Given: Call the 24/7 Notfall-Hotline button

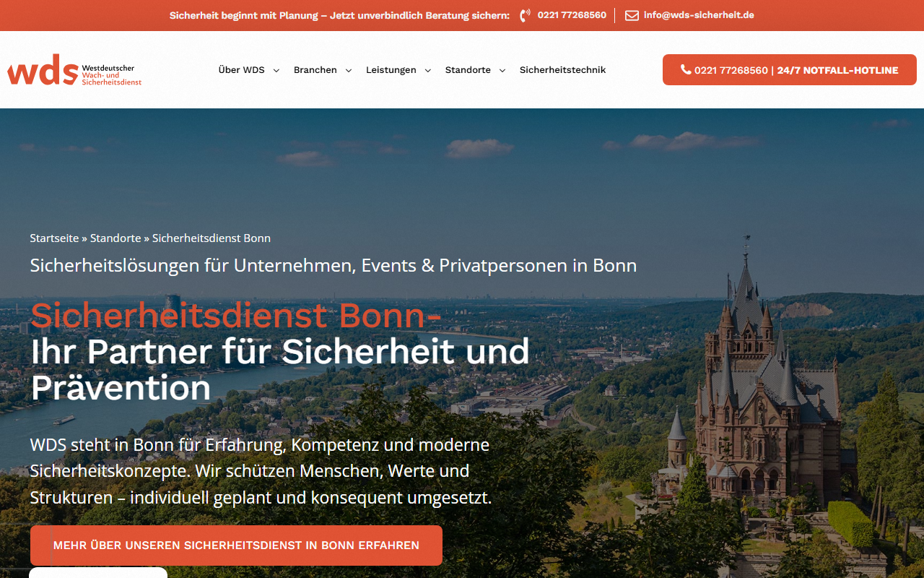Looking at the screenshot, I should pos(790,70).
